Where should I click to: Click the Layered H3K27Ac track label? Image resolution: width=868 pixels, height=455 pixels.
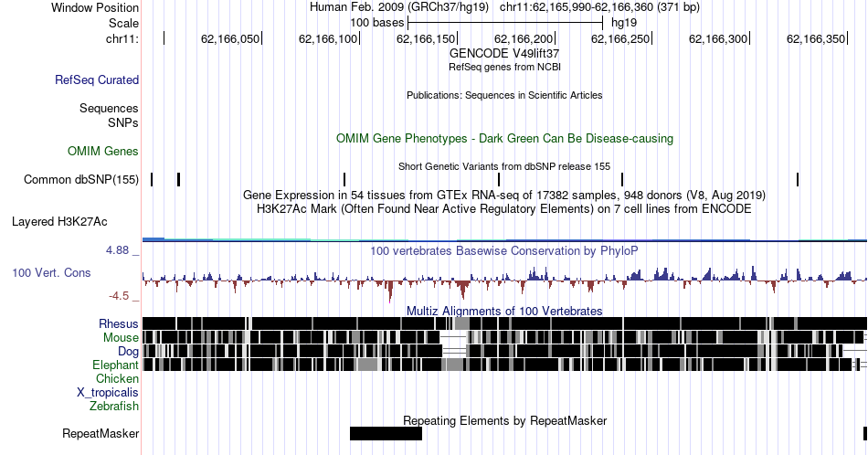click(x=59, y=221)
